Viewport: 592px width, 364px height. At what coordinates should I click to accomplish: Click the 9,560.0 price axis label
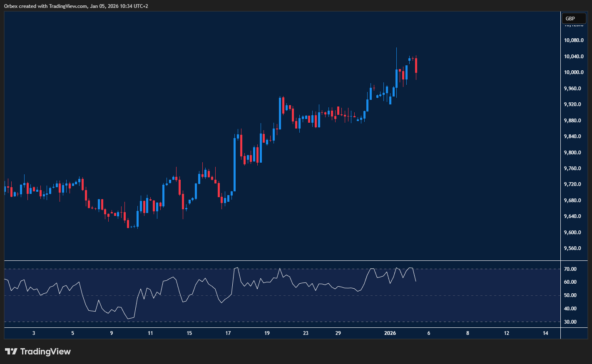click(573, 248)
